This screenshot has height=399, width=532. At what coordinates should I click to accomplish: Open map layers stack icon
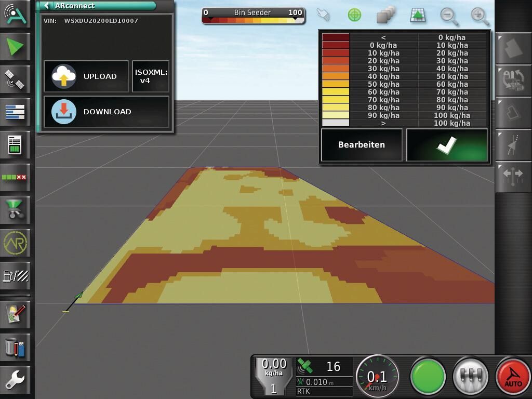tap(386, 16)
